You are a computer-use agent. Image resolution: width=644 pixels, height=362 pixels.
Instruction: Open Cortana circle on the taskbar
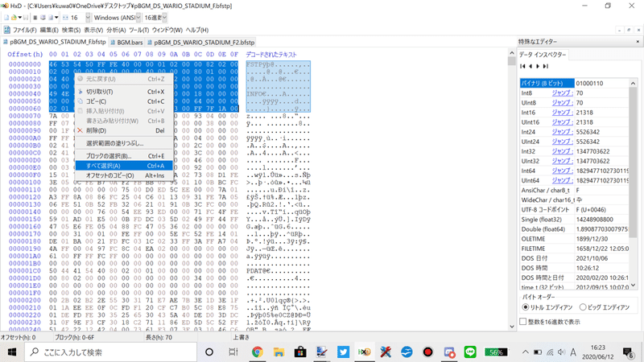pyautogui.click(x=209, y=352)
